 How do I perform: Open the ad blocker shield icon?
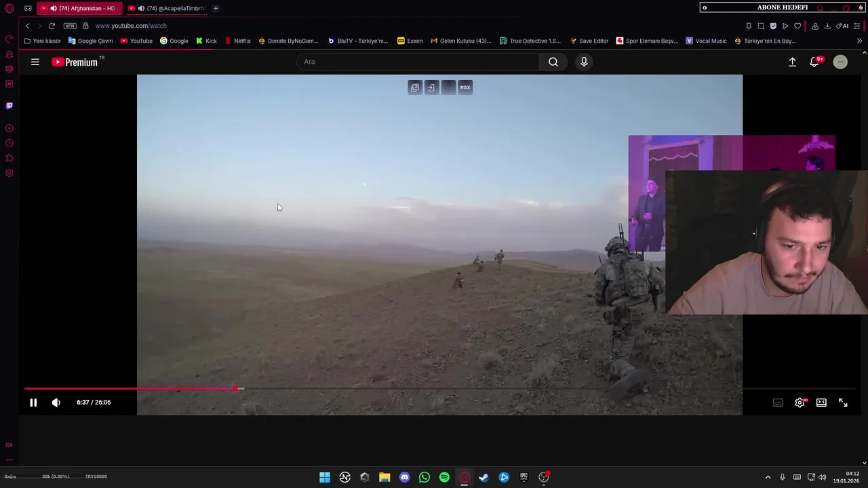[773, 26]
